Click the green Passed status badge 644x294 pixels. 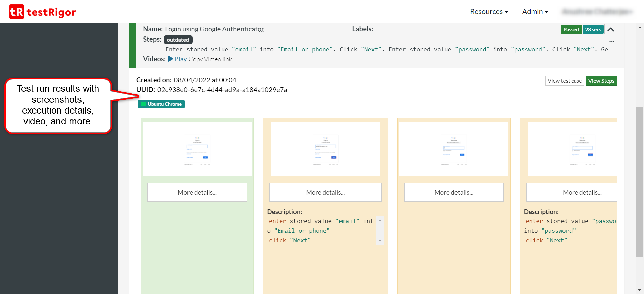click(x=571, y=30)
